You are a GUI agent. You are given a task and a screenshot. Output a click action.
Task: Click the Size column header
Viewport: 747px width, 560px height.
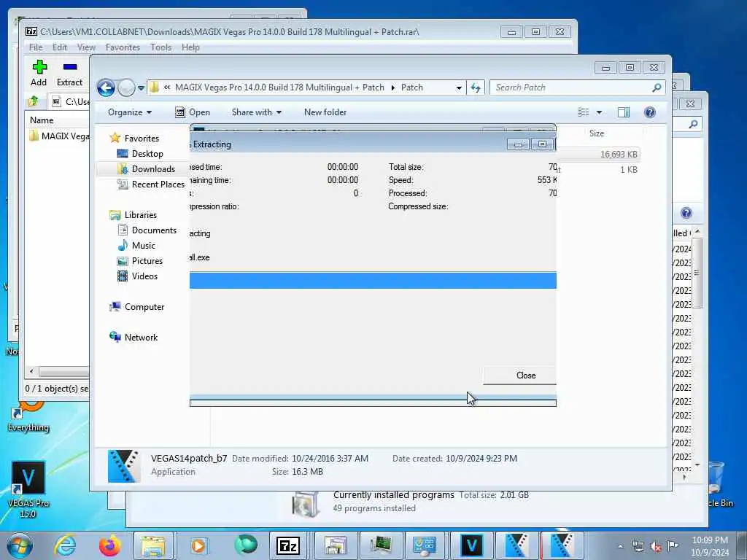pyautogui.click(x=597, y=133)
